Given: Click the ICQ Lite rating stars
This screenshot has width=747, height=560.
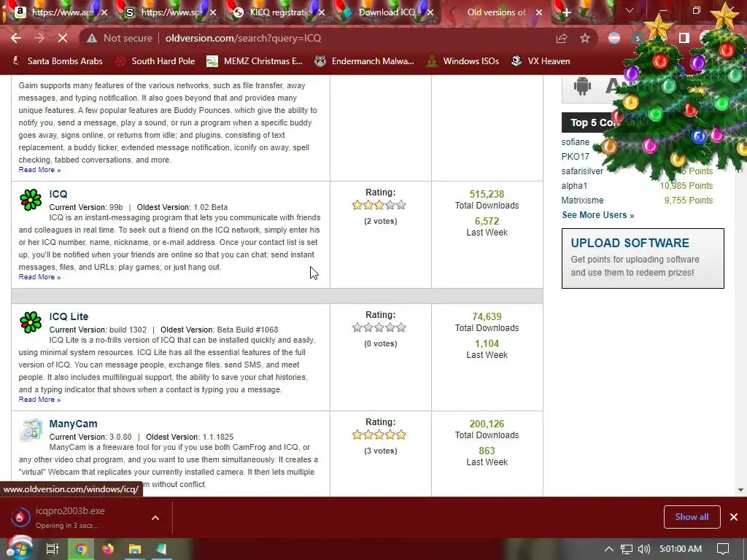Looking at the screenshot, I should point(379,327).
